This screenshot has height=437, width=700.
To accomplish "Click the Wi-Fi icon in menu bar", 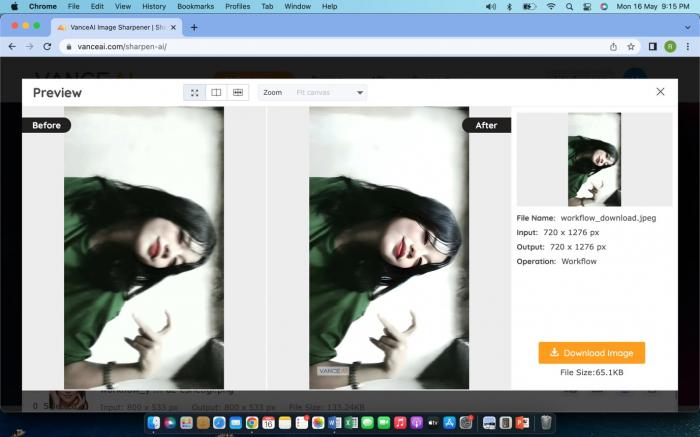I will tap(551, 6).
